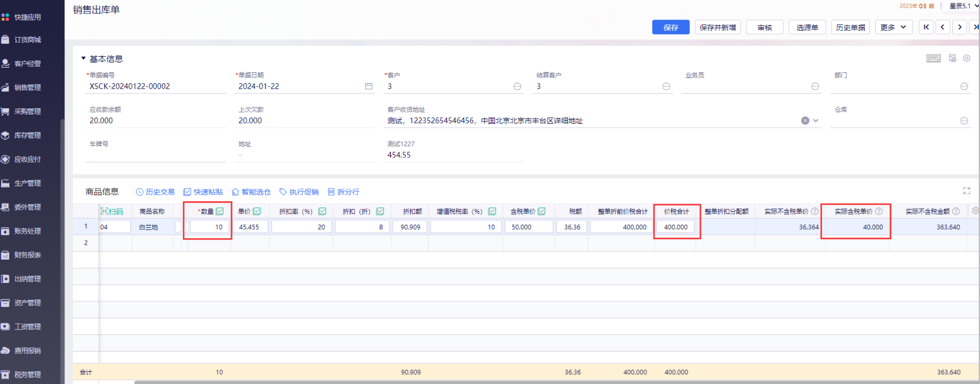This screenshot has width=980, height=384.
Task: Open 销售管理 in the sidebar
Action: [x=27, y=88]
